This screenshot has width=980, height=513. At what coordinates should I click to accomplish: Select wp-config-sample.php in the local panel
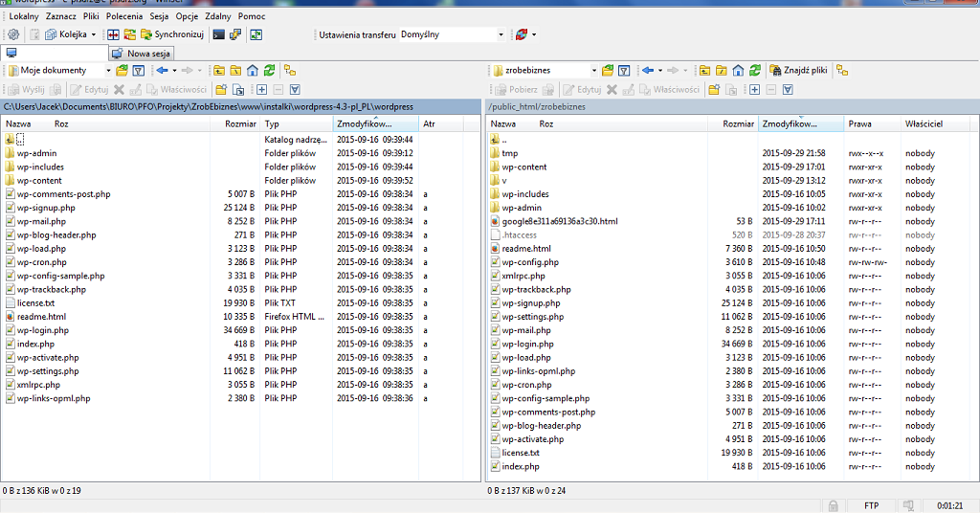pos(60,277)
